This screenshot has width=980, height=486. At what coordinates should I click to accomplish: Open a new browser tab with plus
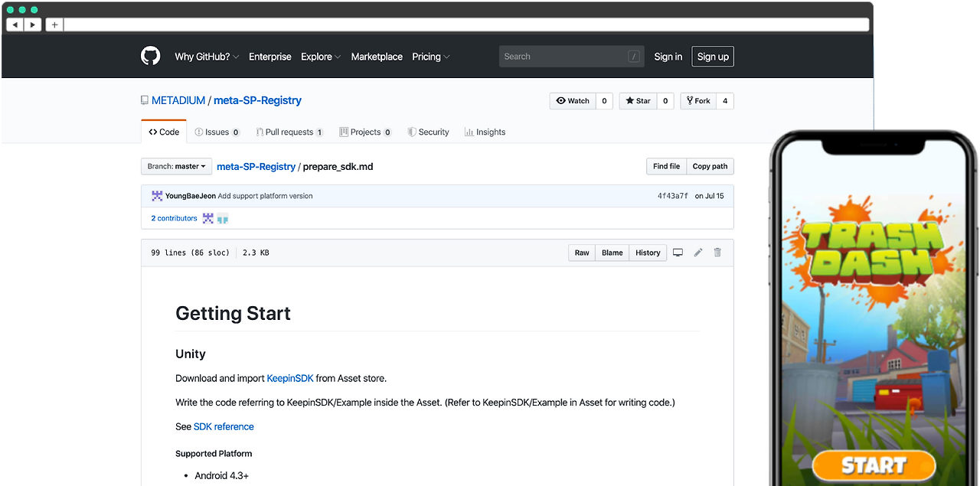(x=54, y=24)
